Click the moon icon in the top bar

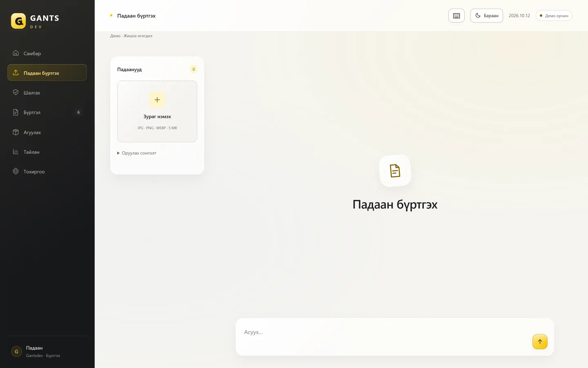pos(478,16)
